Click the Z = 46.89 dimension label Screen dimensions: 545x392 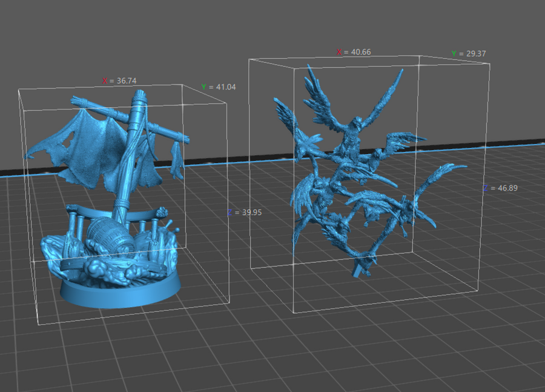coord(500,188)
